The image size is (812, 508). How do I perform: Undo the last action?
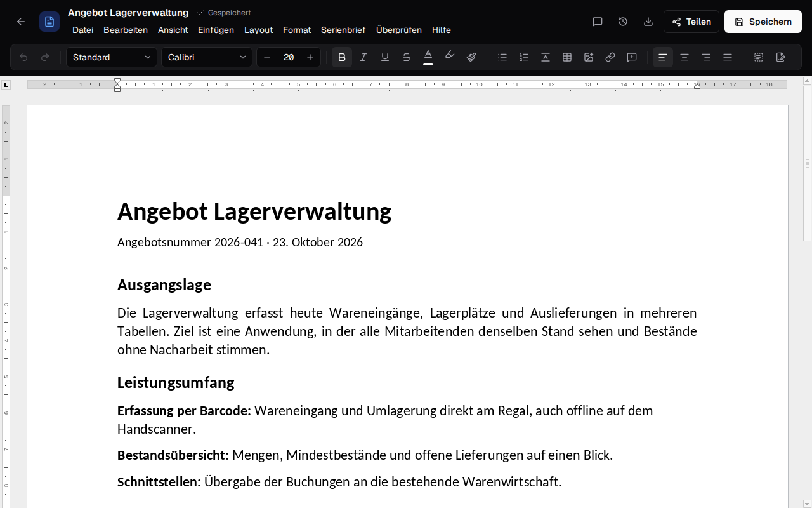click(x=23, y=57)
